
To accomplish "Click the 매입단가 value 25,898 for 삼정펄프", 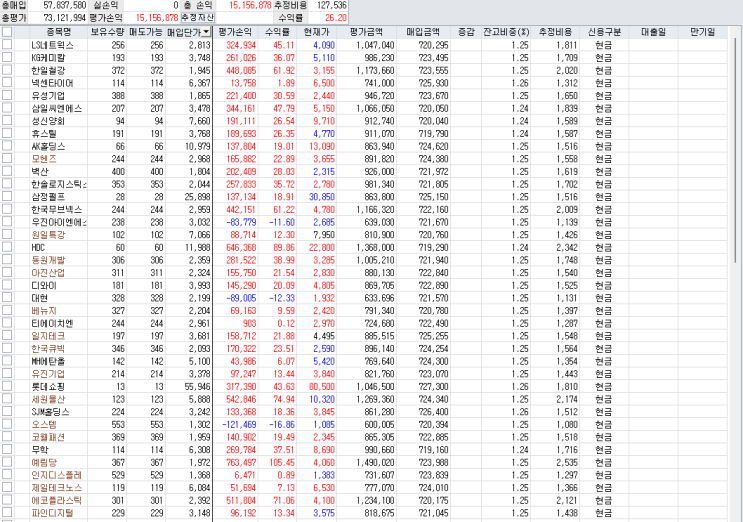I will click(x=197, y=196).
